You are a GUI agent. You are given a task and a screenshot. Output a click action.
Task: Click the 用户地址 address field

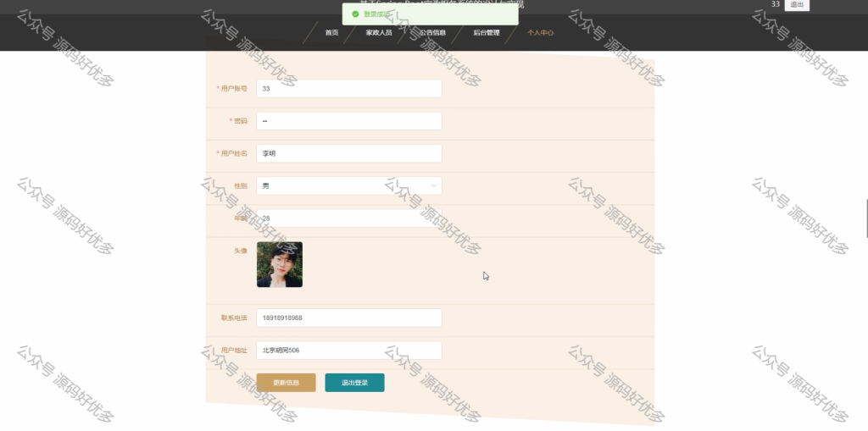point(348,350)
